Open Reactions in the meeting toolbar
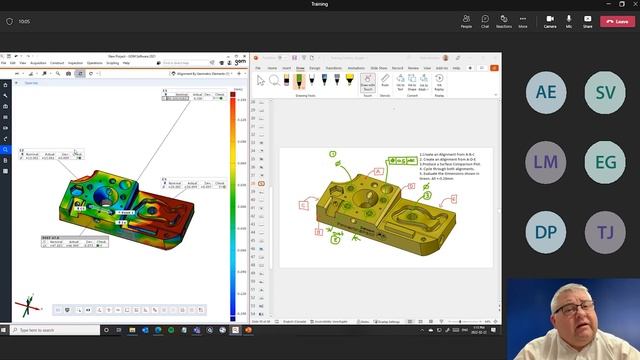The image size is (640, 360). tap(504, 21)
